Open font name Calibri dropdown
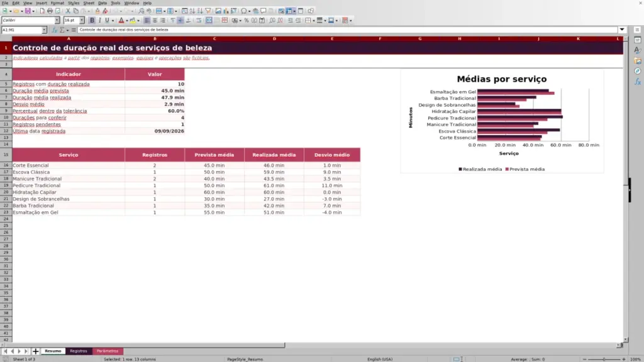Image resolution: width=644 pixels, height=362 pixels. coord(57,20)
